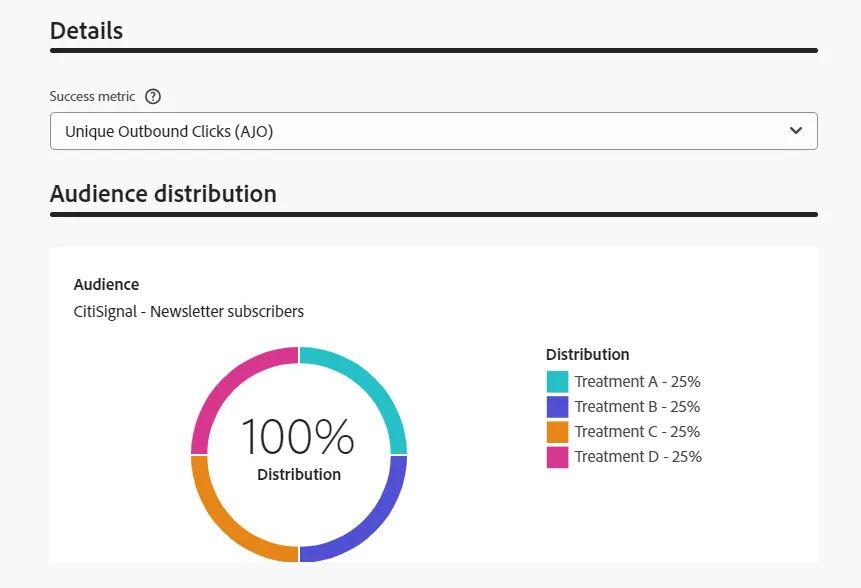Select the "Treatment C - 25%" legend label
Screen dimensions: 861x588
click(638, 432)
